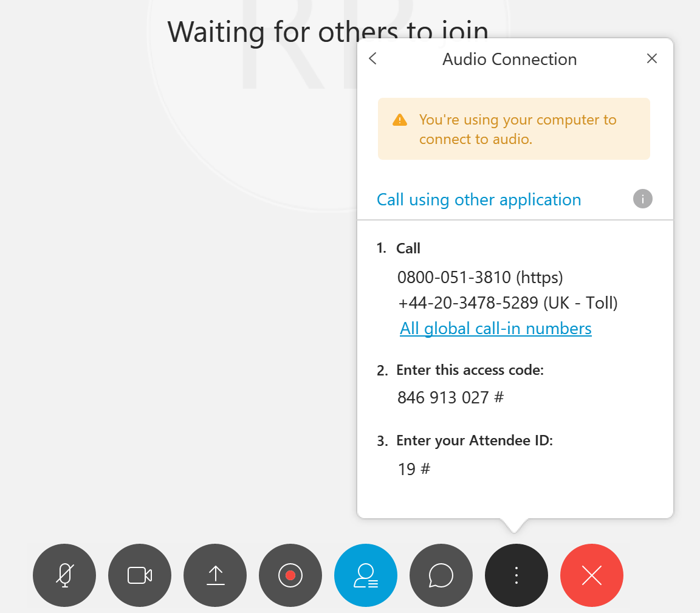Click the Attendee ID 19 #
The width and height of the screenshot is (700, 613).
click(x=414, y=469)
